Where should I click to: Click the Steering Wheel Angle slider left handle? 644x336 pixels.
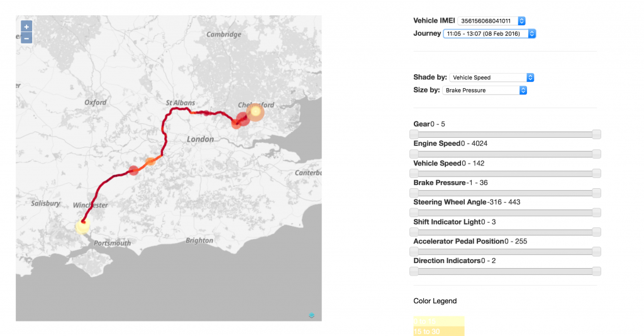click(x=414, y=212)
